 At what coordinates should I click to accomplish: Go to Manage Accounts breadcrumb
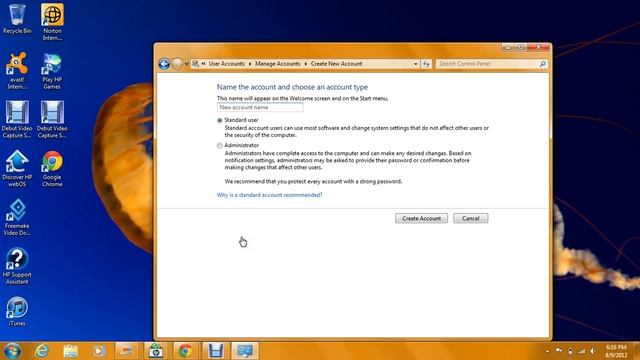278,64
